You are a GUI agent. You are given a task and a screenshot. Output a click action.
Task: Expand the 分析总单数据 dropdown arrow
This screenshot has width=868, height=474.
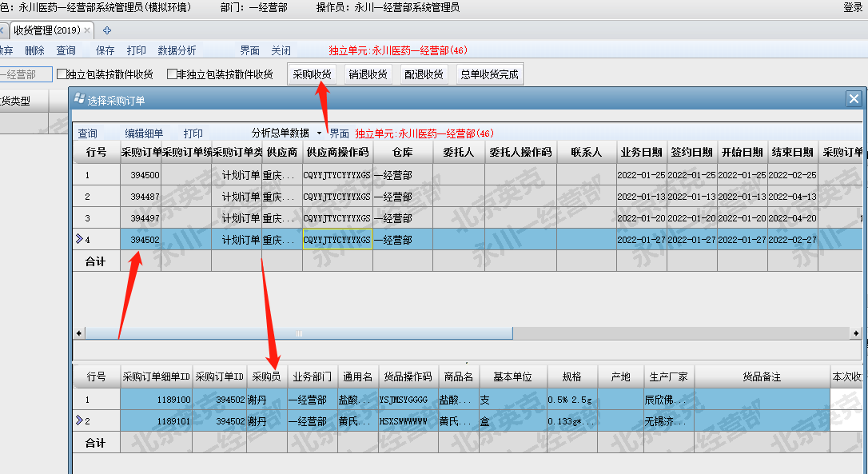click(319, 133)
